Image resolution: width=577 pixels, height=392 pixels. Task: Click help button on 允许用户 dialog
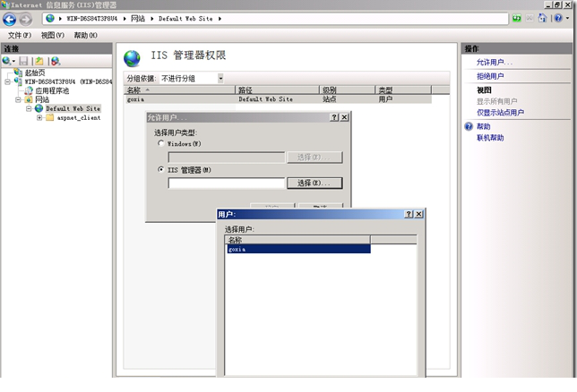(x=334, y=117)
